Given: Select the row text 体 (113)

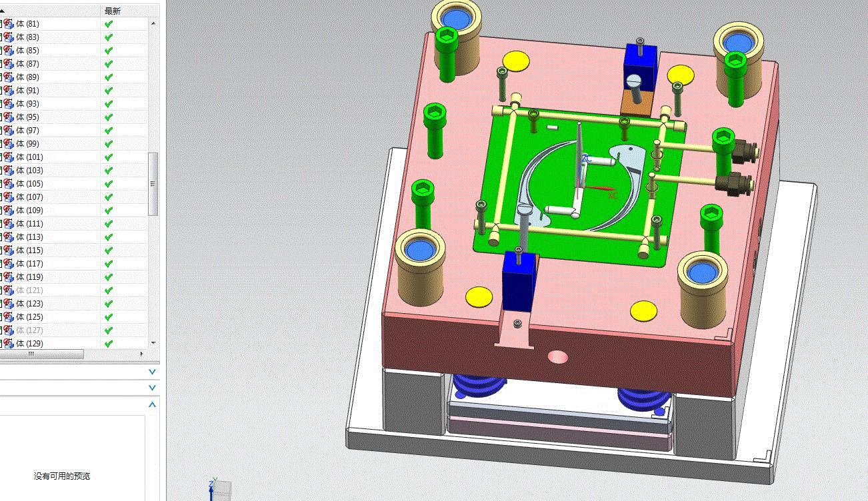Looking at the screenshot, I should [29, 237].
